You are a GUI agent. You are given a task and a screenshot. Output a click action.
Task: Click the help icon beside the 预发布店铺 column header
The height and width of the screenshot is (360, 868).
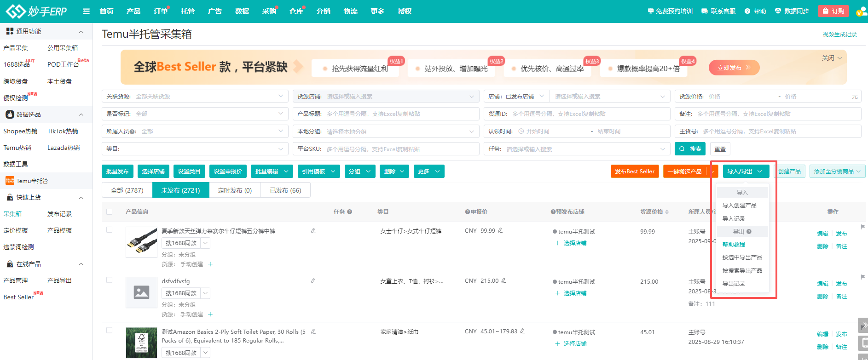553,212
